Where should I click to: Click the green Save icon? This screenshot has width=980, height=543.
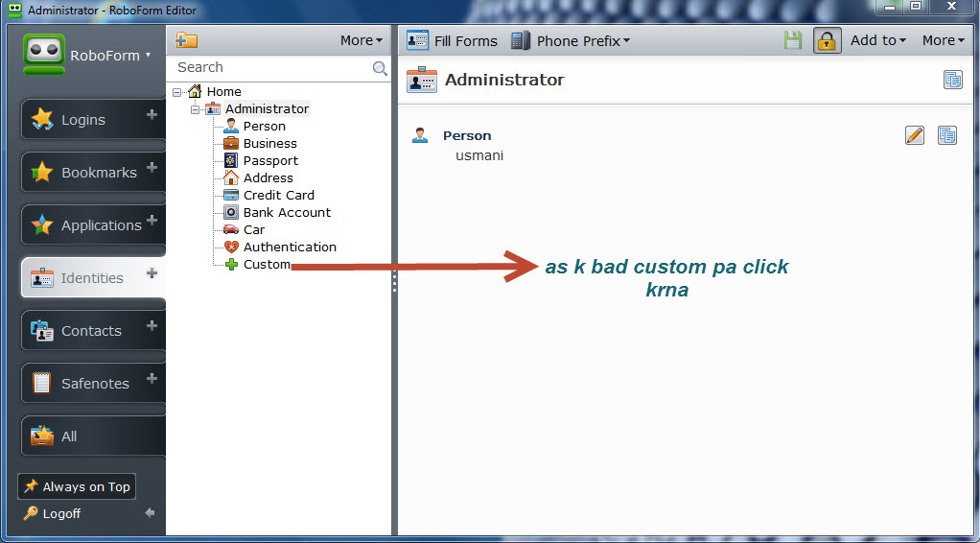[792, 40]
